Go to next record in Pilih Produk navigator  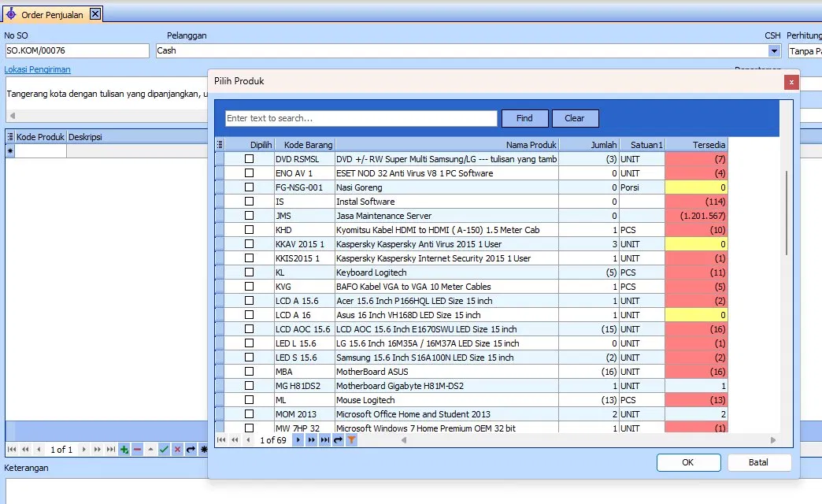coord(298,440)
